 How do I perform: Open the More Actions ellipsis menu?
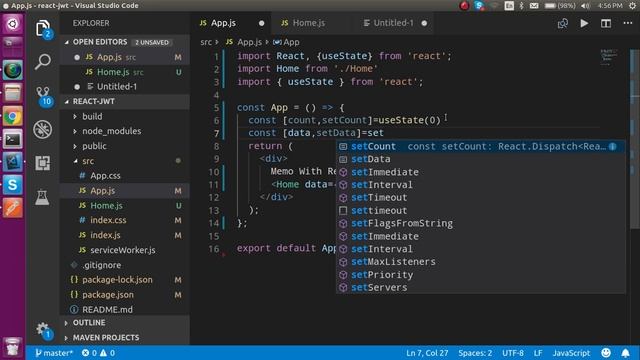coord(628,23)
